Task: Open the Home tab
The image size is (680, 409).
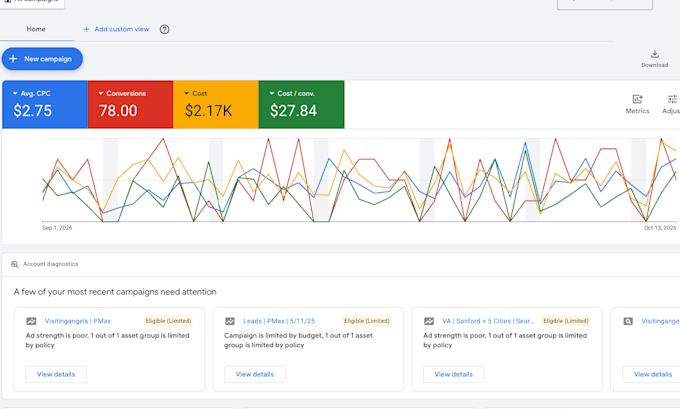Action: [36, 29]
